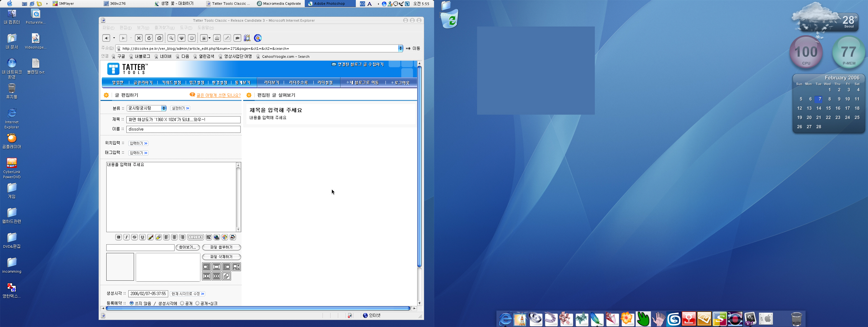Image resolution: width=868 pixels, height=327 pixels.
Task: Apply italic formatting in the editor
Action: (x=126, y=237)
